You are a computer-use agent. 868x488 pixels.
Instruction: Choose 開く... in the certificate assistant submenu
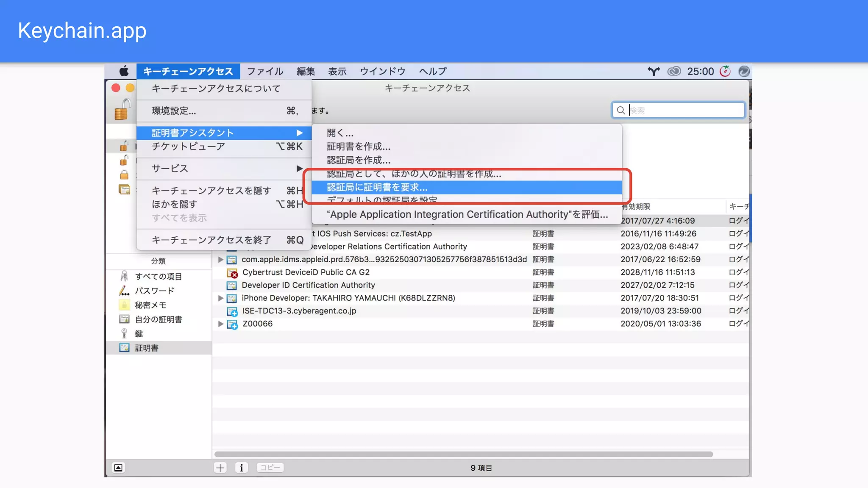tap(467, 133)
